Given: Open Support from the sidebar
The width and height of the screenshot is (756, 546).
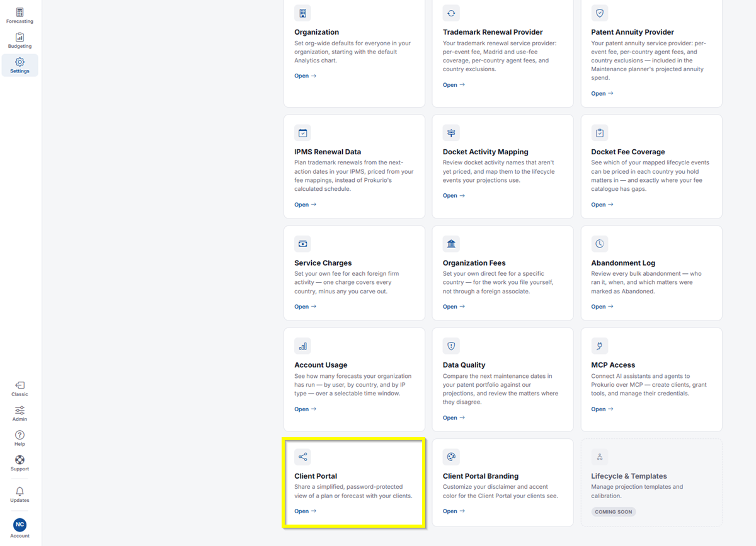Looking at the screenshot, I should (x=20, y=464).
